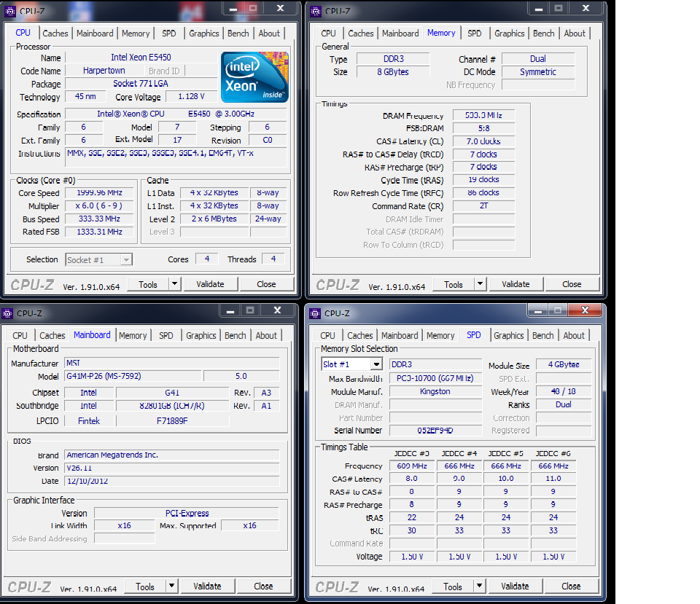Click the Harpertown code name value
Image resolution: width=700 pixels, height=604 pixels.
(104, 71)
